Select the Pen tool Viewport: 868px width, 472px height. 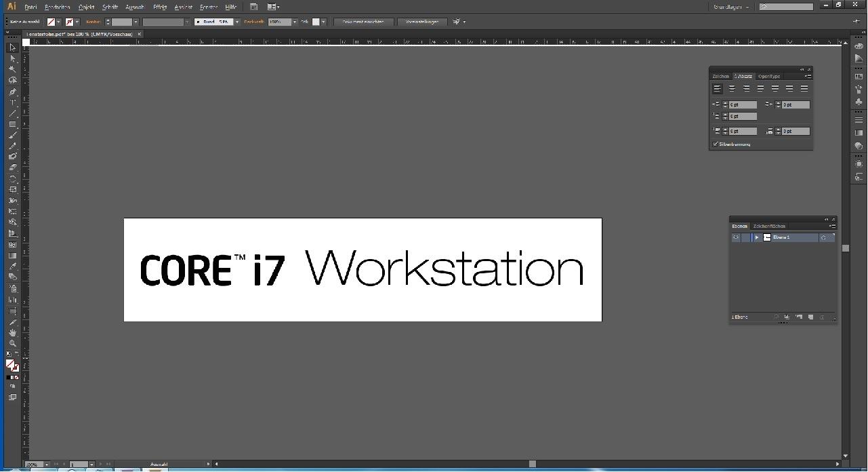tap(12, 92)
